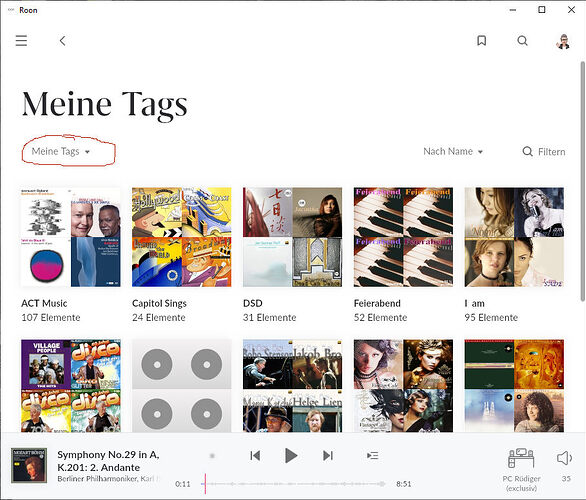Click the 31 Elemente count

click(x=269, y=317)
